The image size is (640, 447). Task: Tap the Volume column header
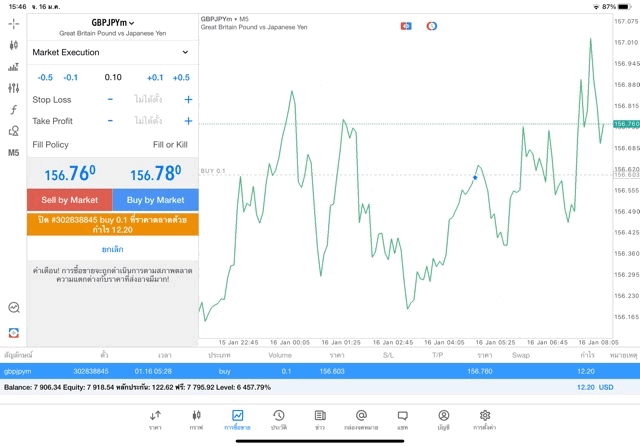click(280, 355)
